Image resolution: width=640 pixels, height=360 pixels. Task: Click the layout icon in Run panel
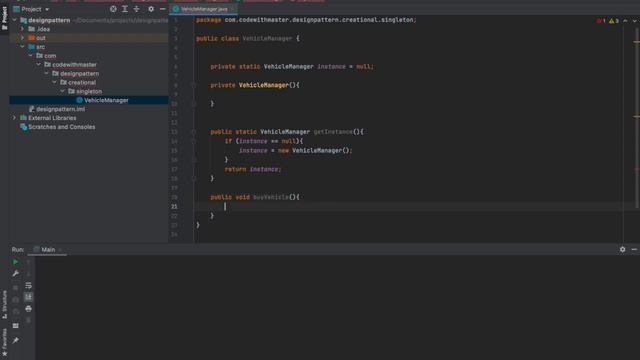click(15, 326)
